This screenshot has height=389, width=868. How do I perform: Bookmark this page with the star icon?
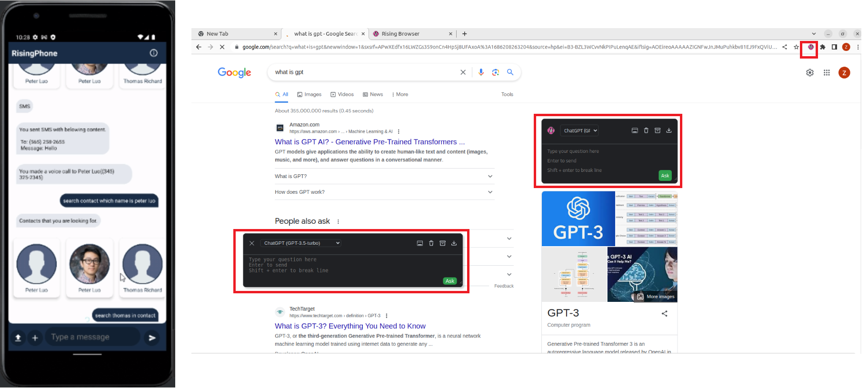pos(796,47)
